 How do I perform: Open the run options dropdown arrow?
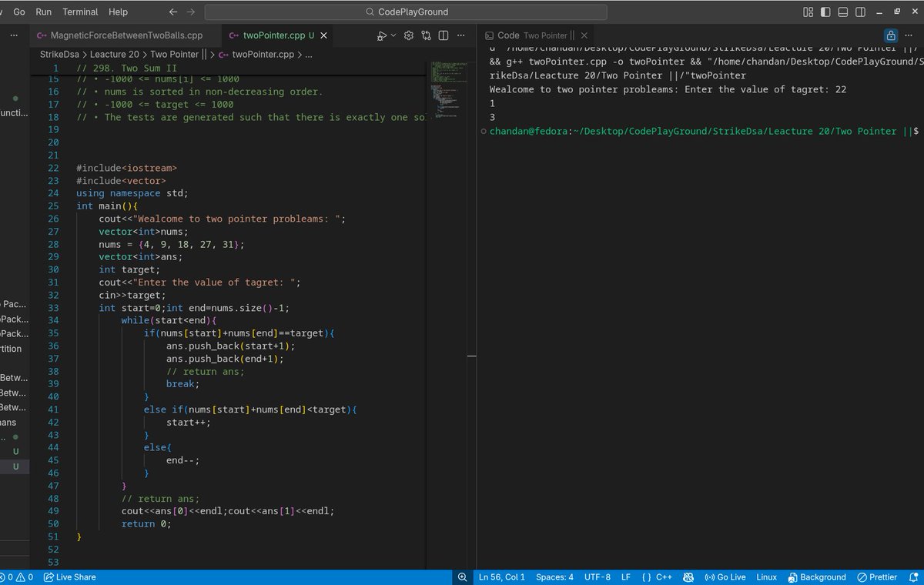click(x=393, y=35)
